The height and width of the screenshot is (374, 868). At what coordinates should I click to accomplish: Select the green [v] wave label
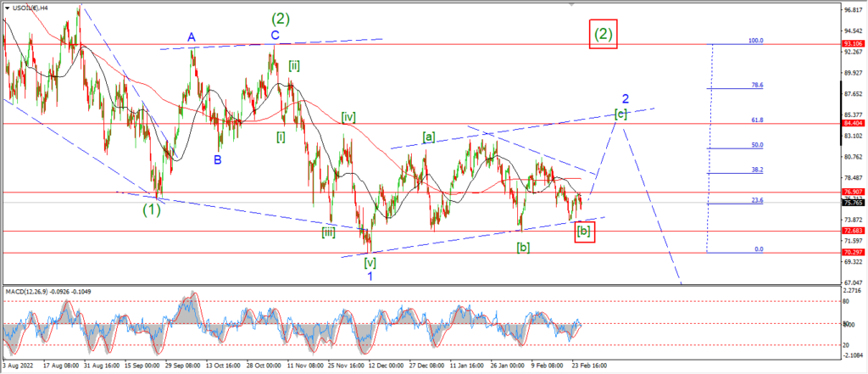[x=370, y=262]
